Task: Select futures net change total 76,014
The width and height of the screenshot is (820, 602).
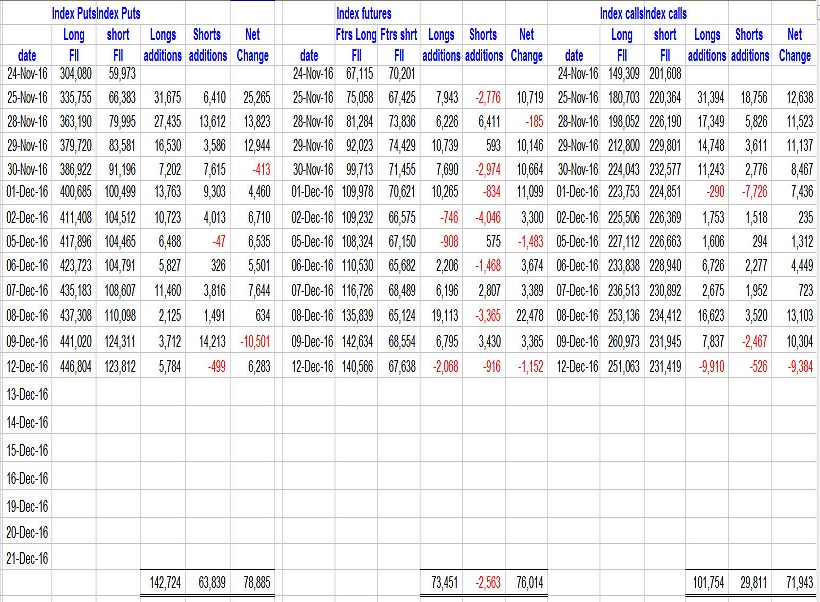Action: 525,581
